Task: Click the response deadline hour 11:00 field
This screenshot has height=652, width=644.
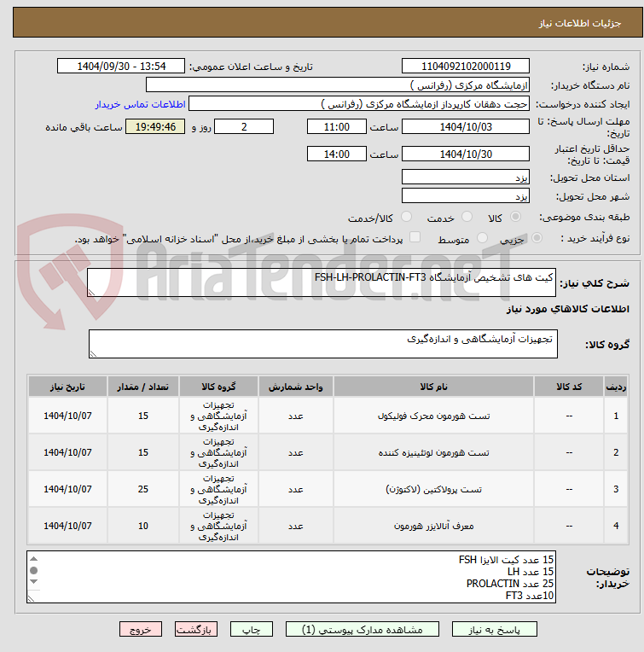Action: [337, 126]
